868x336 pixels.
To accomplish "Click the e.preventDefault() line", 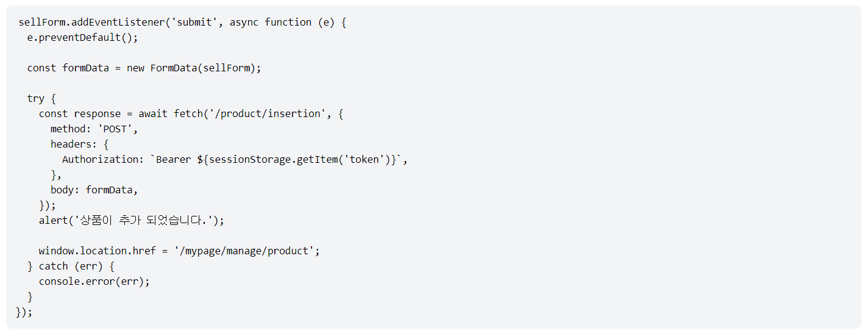I will click(83, 38).
